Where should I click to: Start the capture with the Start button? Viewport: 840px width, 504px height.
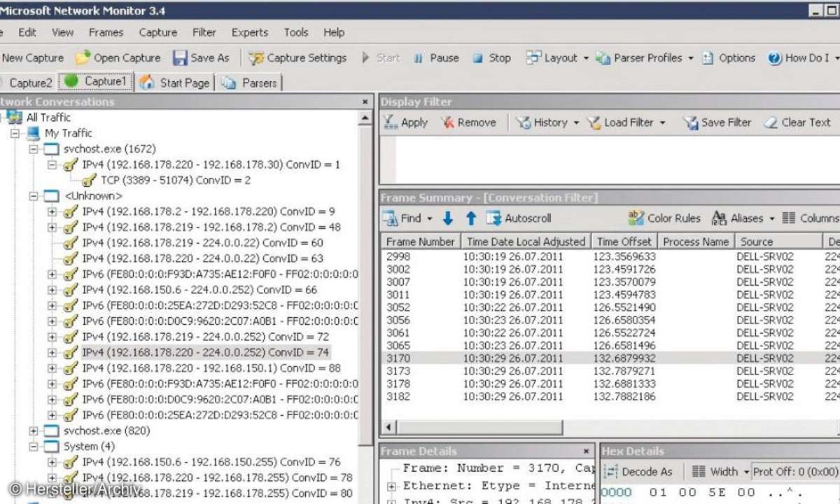[x=381, y=58]
